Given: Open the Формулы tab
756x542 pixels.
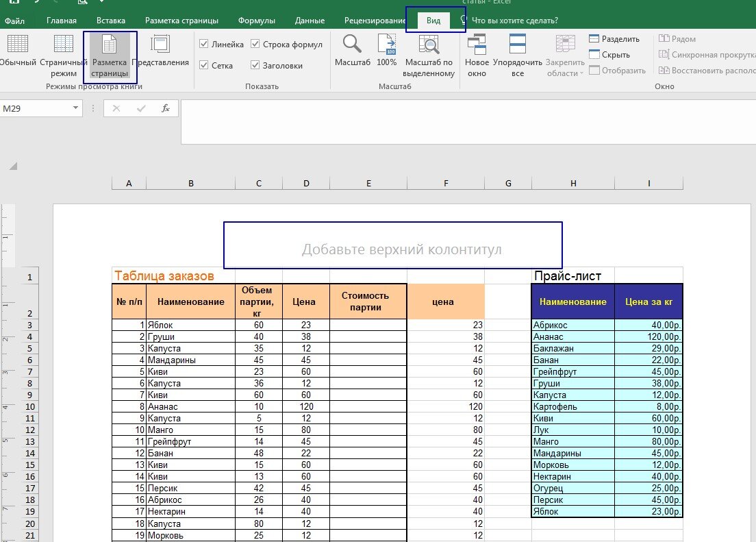Looking at the screenshot, I should (257, 21).
